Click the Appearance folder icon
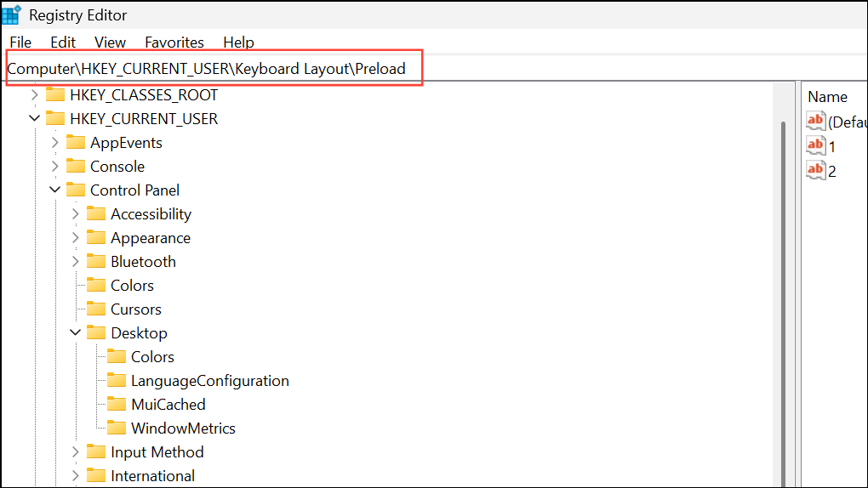Screen dimensions: 868x488 coord(96,237)
